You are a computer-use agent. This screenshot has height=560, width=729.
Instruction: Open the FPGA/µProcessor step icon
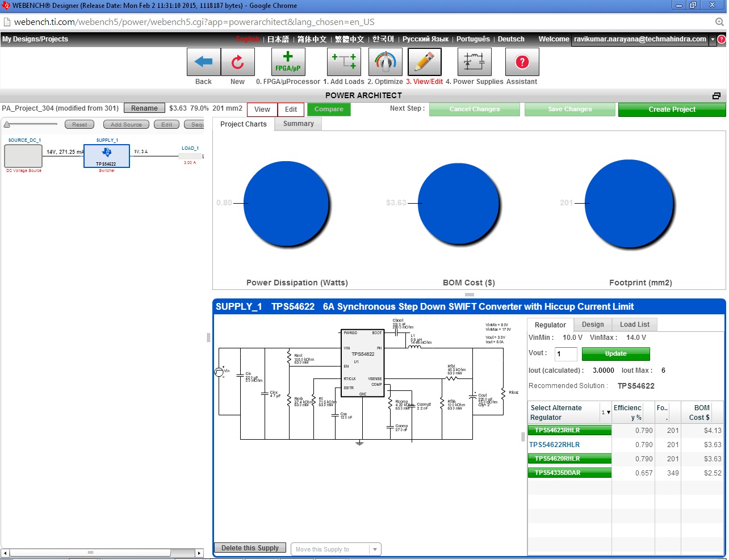point(288,62)
